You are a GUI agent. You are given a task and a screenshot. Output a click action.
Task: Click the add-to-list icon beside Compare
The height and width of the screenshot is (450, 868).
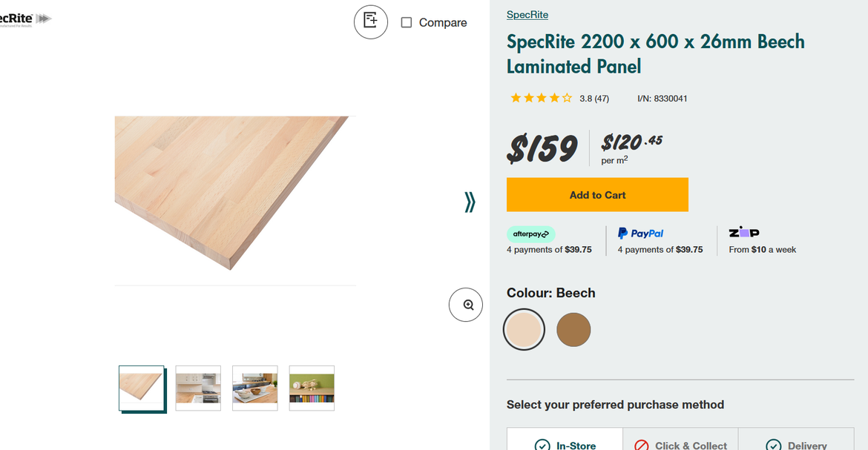click(x=371, y=21)
